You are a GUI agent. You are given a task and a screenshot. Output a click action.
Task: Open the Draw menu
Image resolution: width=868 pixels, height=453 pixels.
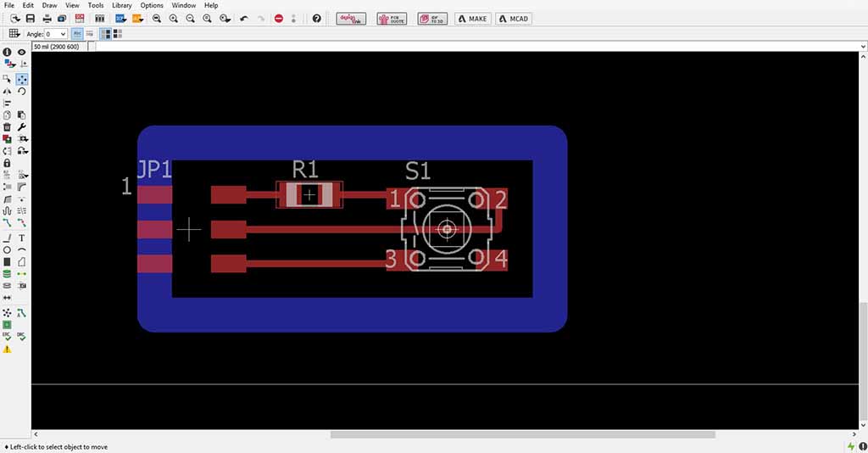(x=49, y=5)
